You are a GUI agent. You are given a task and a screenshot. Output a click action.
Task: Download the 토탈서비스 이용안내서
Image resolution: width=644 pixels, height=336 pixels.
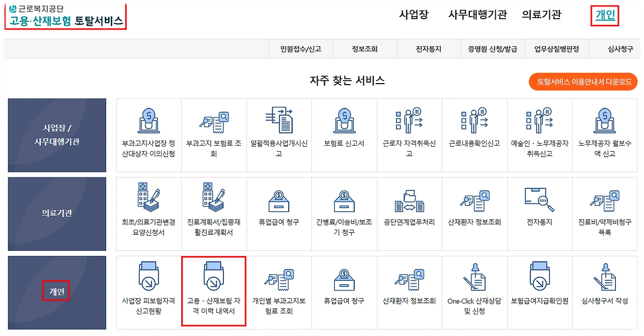coord(583,81)
